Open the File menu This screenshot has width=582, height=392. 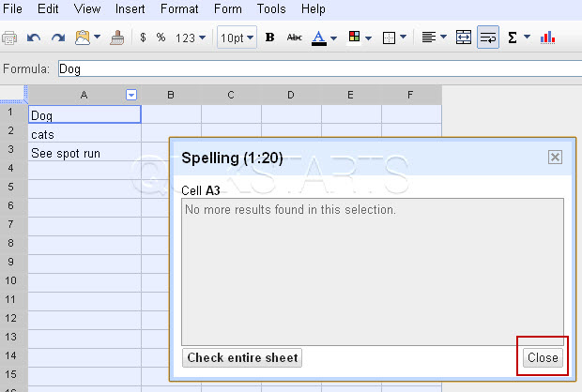pos(12,8)
